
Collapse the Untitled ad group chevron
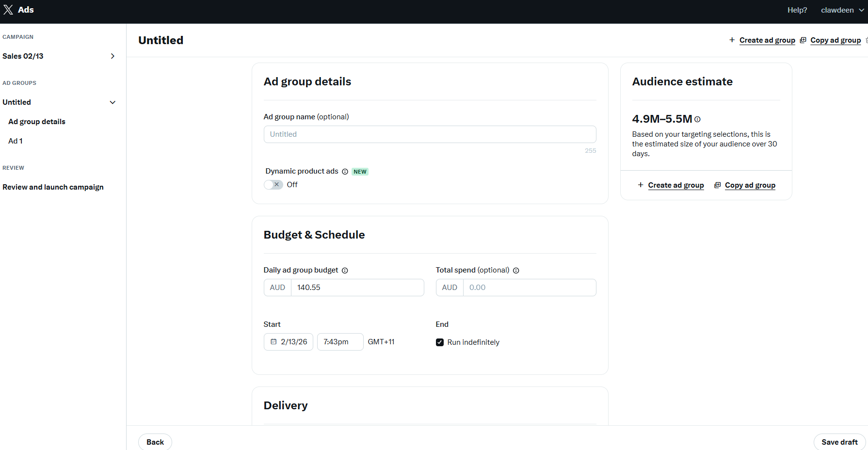[113, 102]
